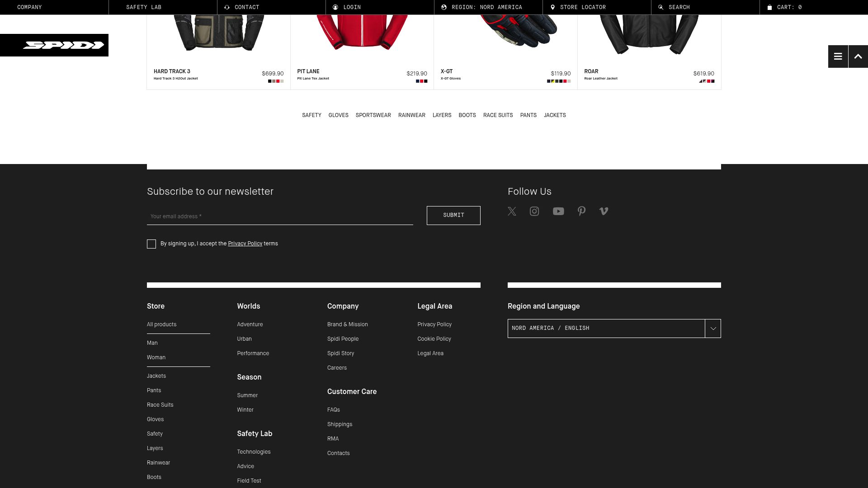
Task: Open the Field Test link
Action: (x=249, y=481)
